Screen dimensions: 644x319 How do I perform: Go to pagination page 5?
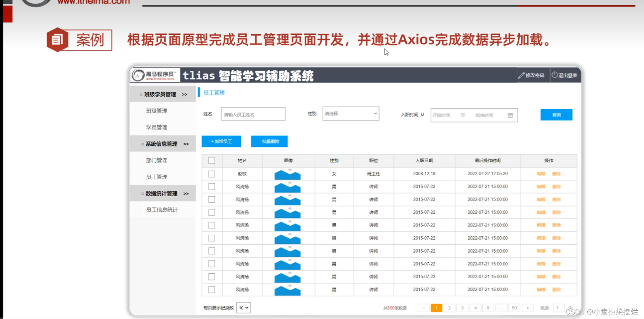coord(488,308)
